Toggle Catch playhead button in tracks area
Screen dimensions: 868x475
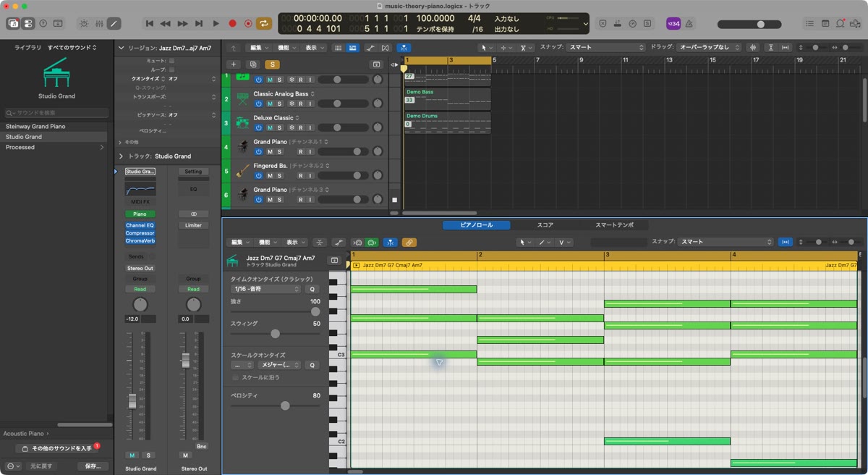(x=404, y=48)
